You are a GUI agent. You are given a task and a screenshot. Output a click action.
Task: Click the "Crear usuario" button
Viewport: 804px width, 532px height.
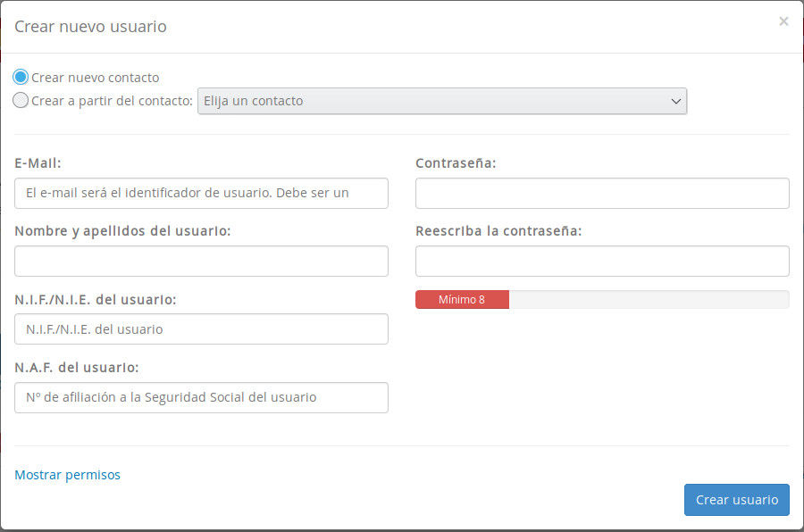(x=736, y=499)
